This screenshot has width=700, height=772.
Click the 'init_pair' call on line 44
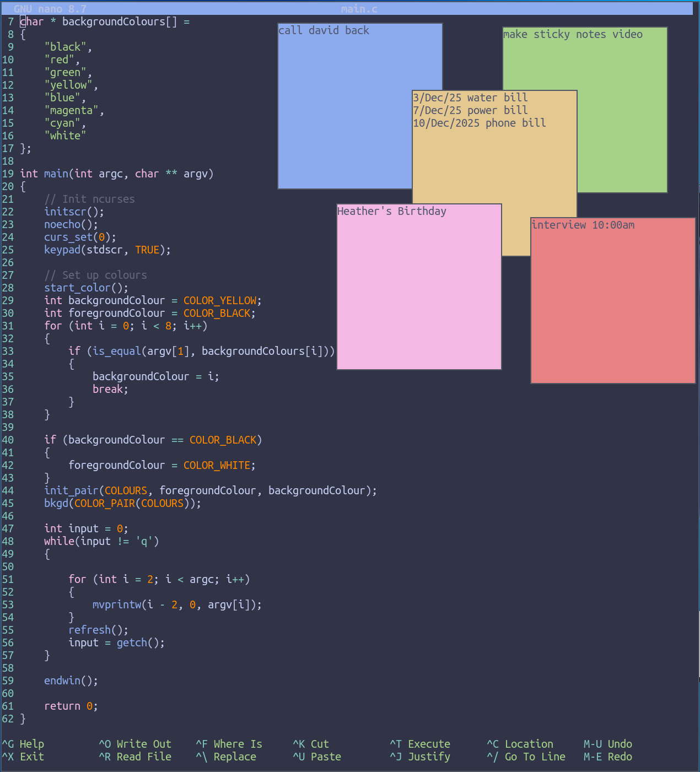pos(71,490)
